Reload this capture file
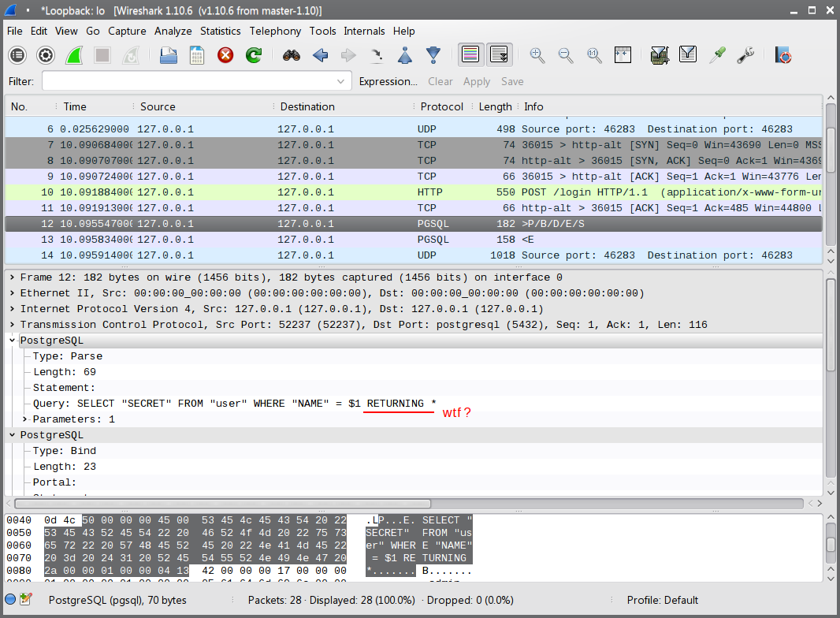This screenshot has height=618, width=840. click(254, 54)
